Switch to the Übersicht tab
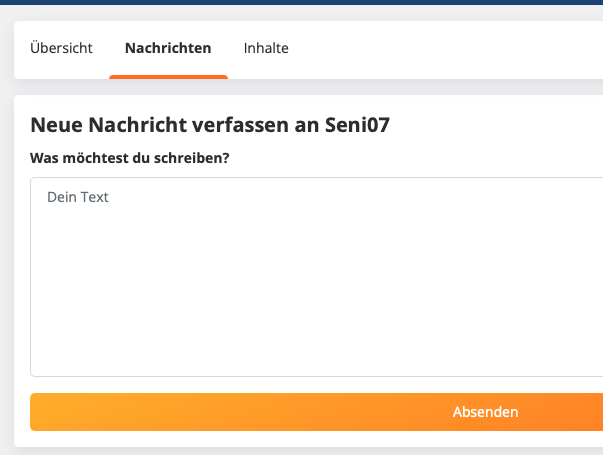The image size is (603, 455). [61, 48]
